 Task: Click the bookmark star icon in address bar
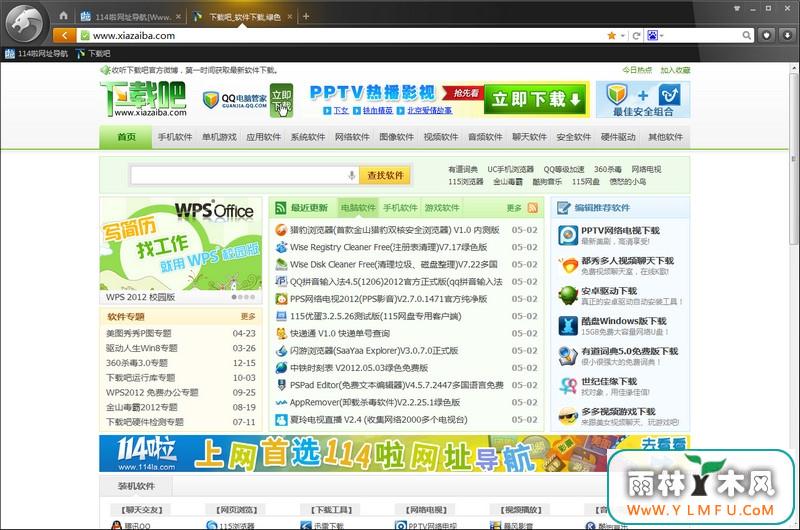(x=611, y=35)
